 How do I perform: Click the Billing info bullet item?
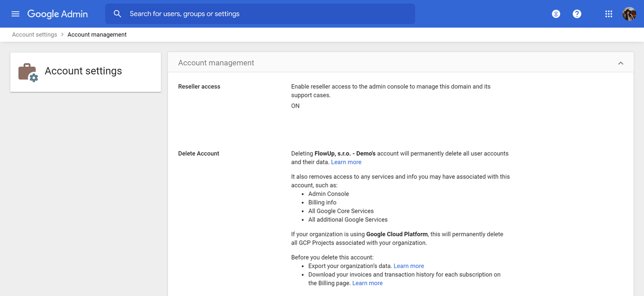coord(322,202)
